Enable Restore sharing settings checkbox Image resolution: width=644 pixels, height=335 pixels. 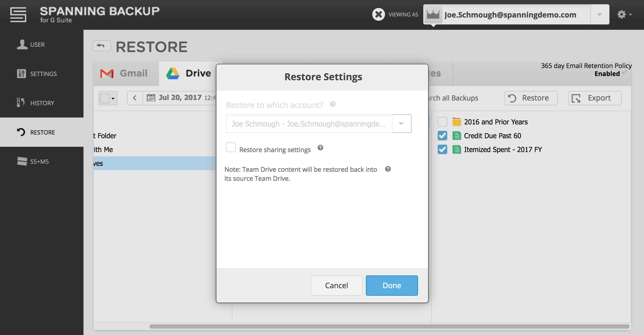pyautogui.click(x=231, y=147)
